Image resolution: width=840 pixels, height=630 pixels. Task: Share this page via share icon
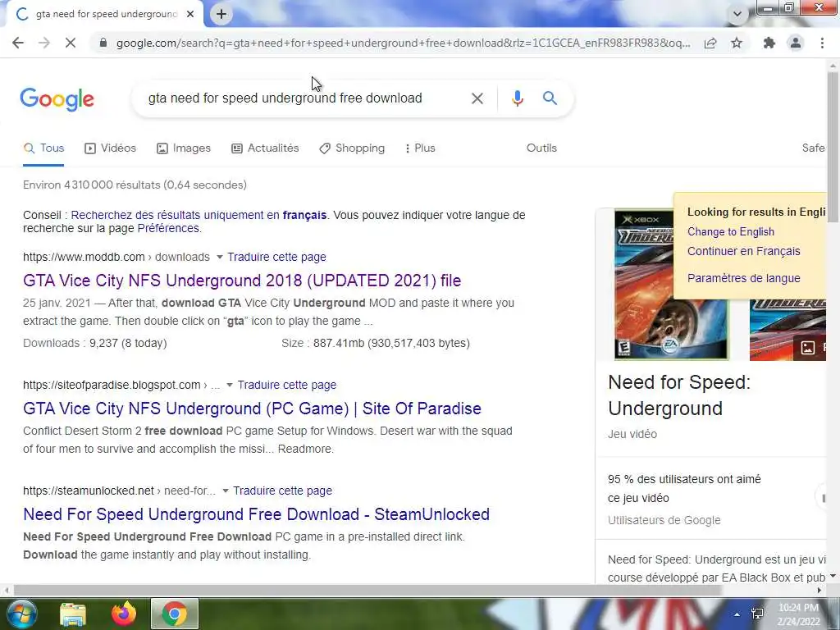[710, 43]
